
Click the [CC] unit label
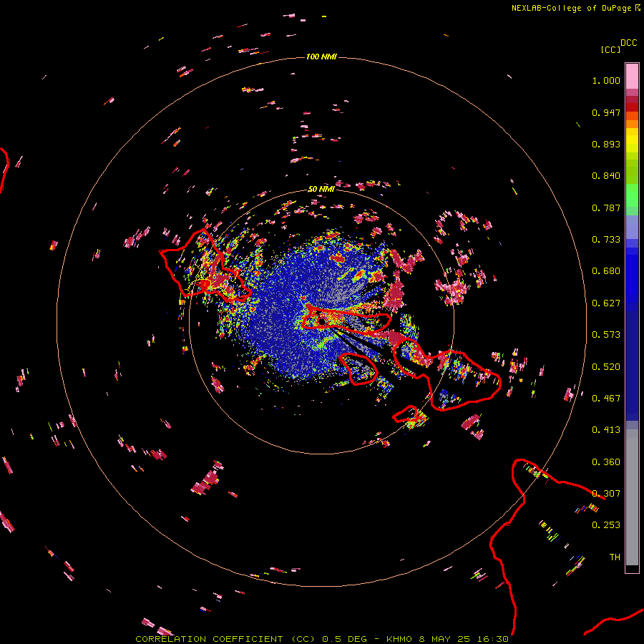pyautogui.click(x=610, y=49)
